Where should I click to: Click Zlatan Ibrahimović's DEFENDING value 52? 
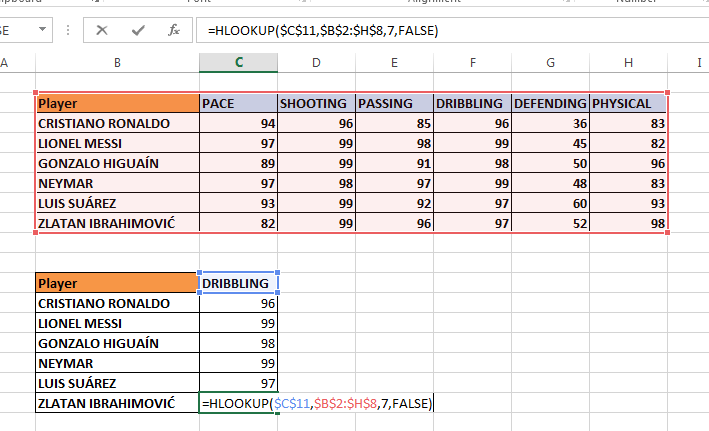550,223
